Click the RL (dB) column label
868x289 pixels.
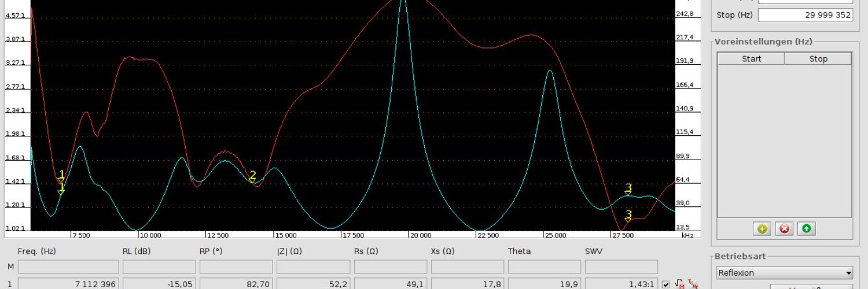(137, 251)
